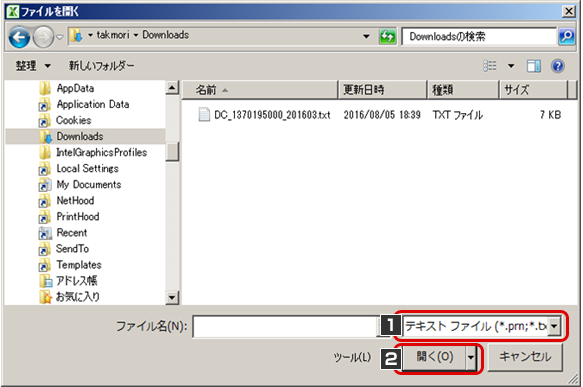The image size is (583, 387).
Task: Select IntelGraphicsProfiles folder
Action: (102, 152)
